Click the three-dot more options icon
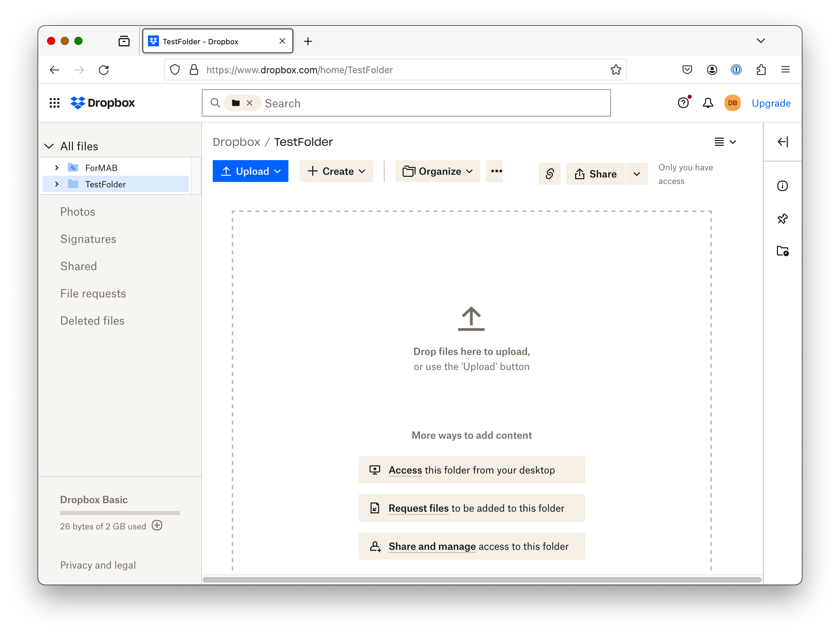 pos(496,171)
